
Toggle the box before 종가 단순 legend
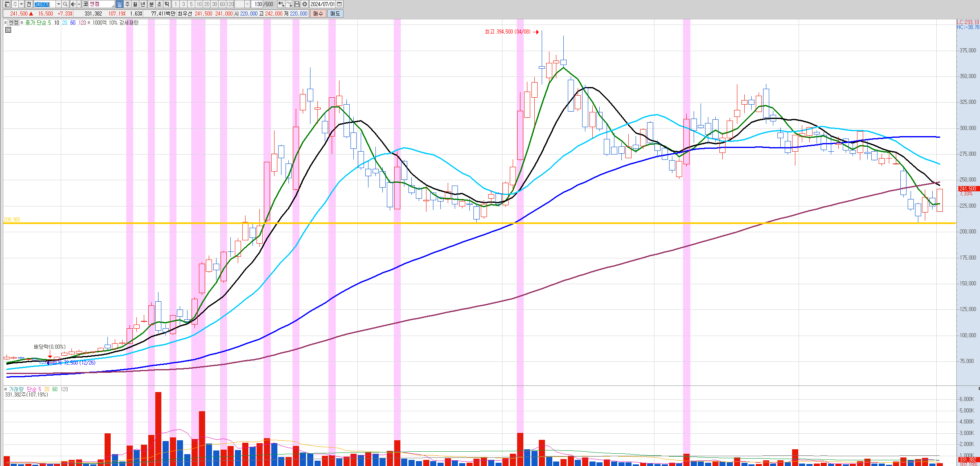[22, 22]
